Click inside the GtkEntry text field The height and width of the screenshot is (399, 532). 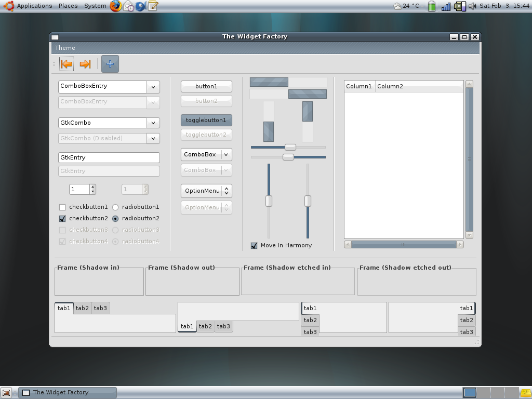click(109, 157)
